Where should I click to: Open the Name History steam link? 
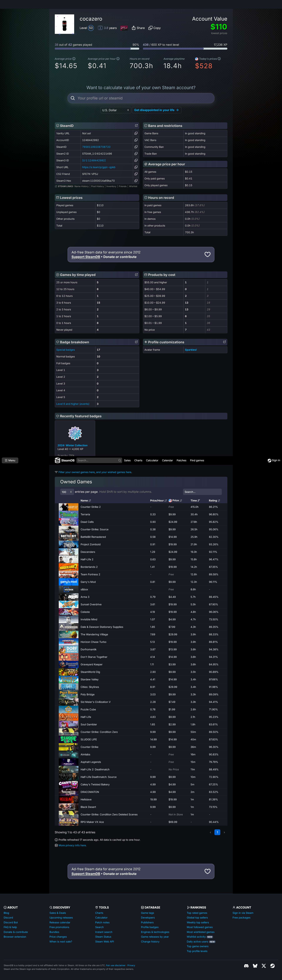click(81, 186)
